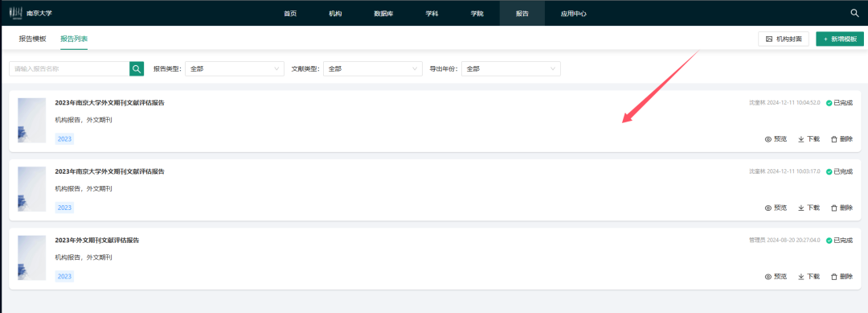Click the 新增模板 button
The width and height of the screenshot is (868, 313).
(x=840, y=39)
